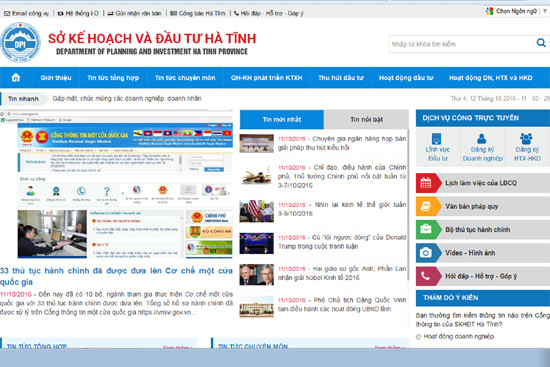Switch to Tin mới nhất tab
The height and width of the screenshot is (367, 550).
point(282,119)
